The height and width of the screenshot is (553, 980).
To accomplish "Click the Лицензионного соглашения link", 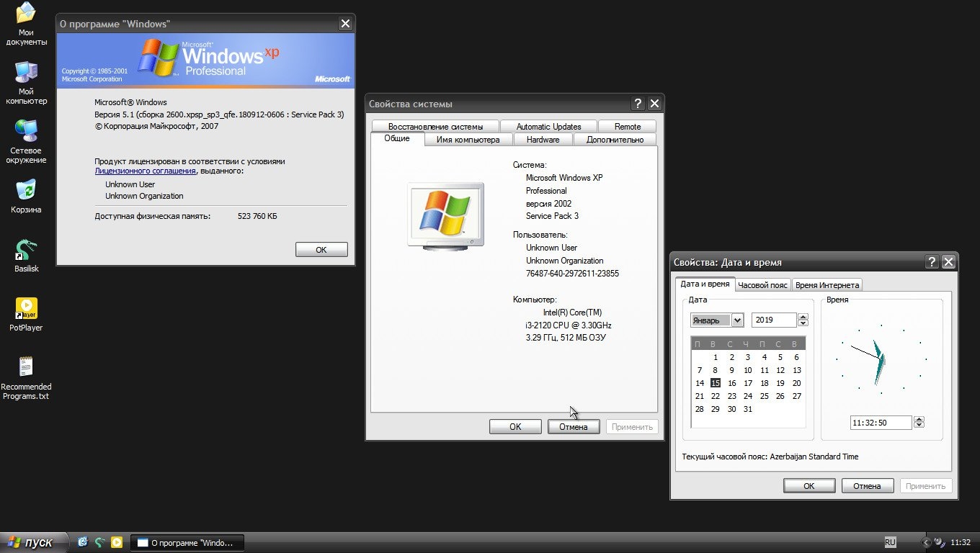I will 145,171.
